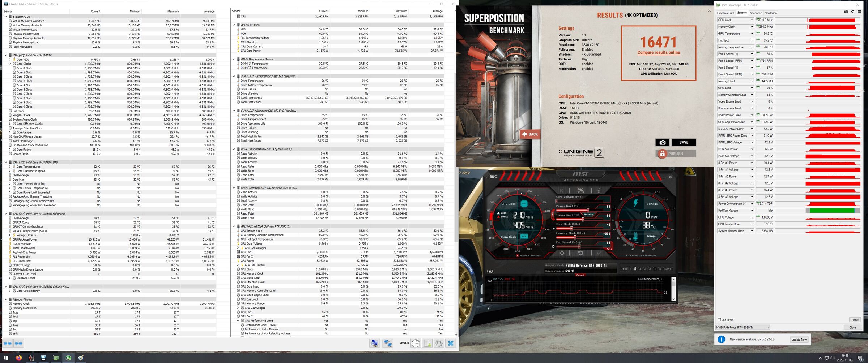Viewport: 868px width, 363px height.
Task: Click Afterburner monitor graph scroll down arrow
Action: tap(673, 299)
